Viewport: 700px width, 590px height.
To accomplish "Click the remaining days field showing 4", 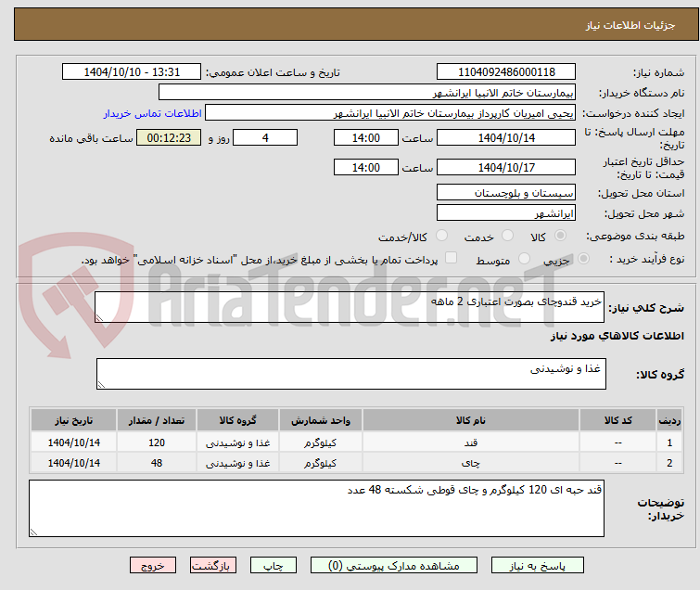I will pos(265,137).
